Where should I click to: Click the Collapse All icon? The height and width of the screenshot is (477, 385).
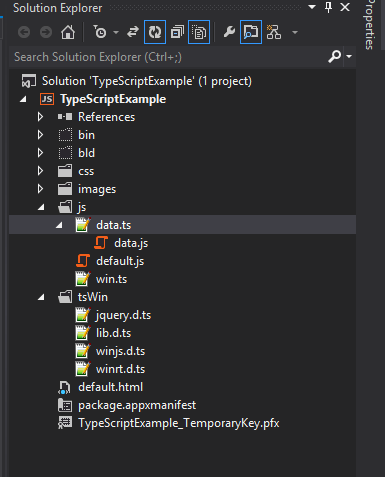coord(177,32)
